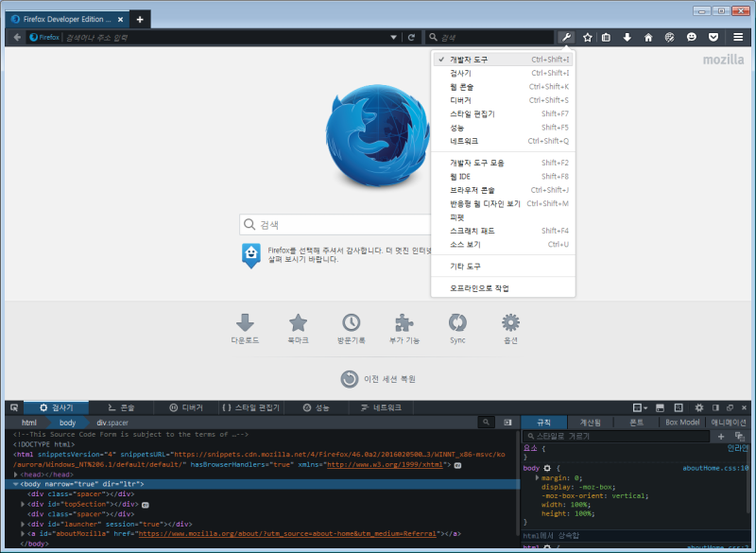The width and height of the screenshot is (756, 553).
Task: Search HTML with markup search icon
Action: pyautogui.click(x=486, y=423)
